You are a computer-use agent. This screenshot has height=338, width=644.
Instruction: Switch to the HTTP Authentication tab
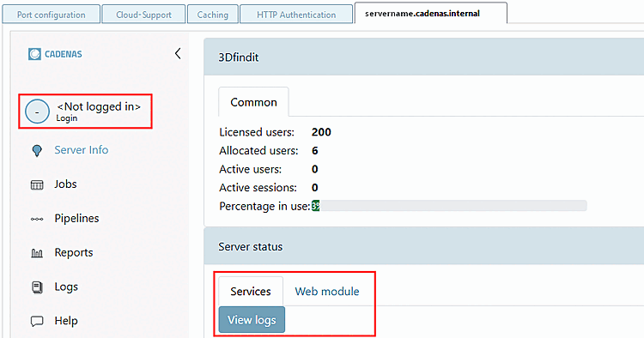pyautogui.click(x=296, y=15)
